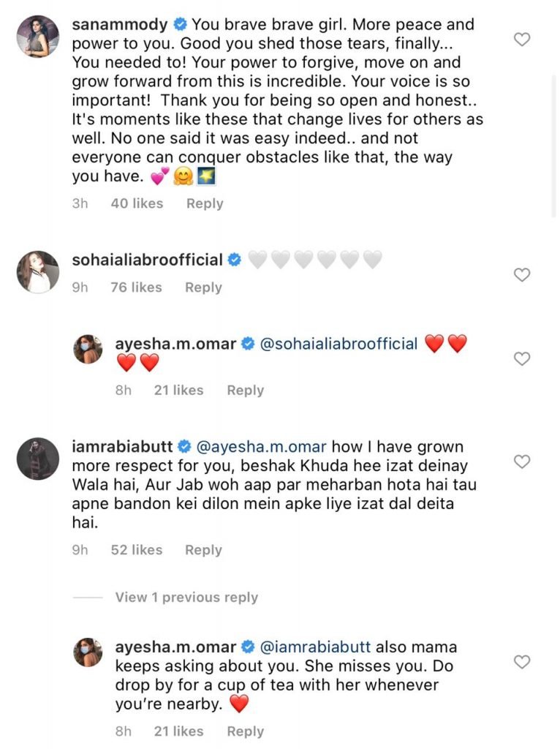Like sohaialiabroofficial's white hearts comment

(x=522, y=275)
